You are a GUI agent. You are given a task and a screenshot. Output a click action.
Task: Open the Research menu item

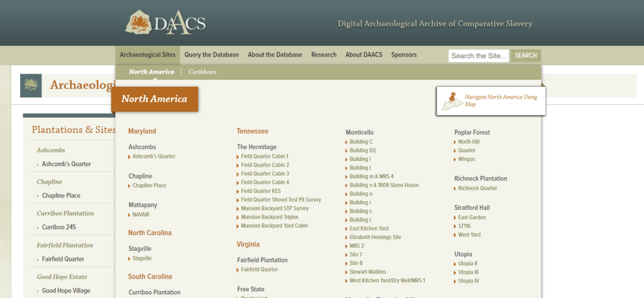pos(324,55)
